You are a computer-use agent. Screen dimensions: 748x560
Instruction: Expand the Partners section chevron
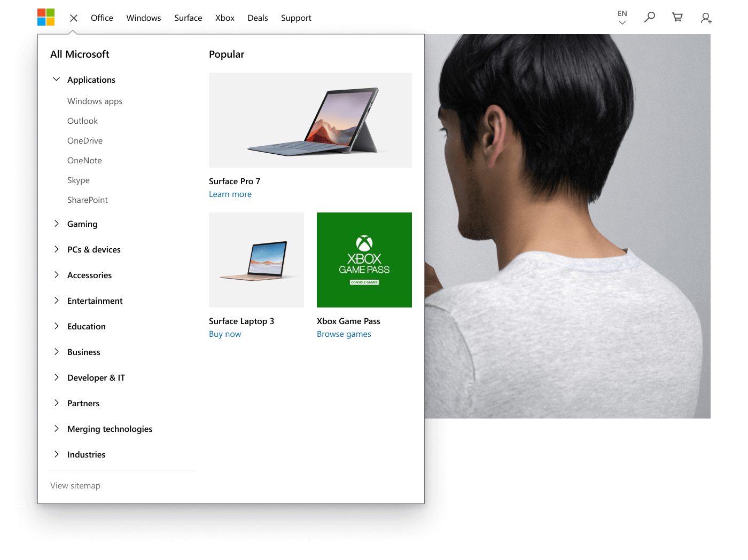pyautogui.click(x=56, y=403)
